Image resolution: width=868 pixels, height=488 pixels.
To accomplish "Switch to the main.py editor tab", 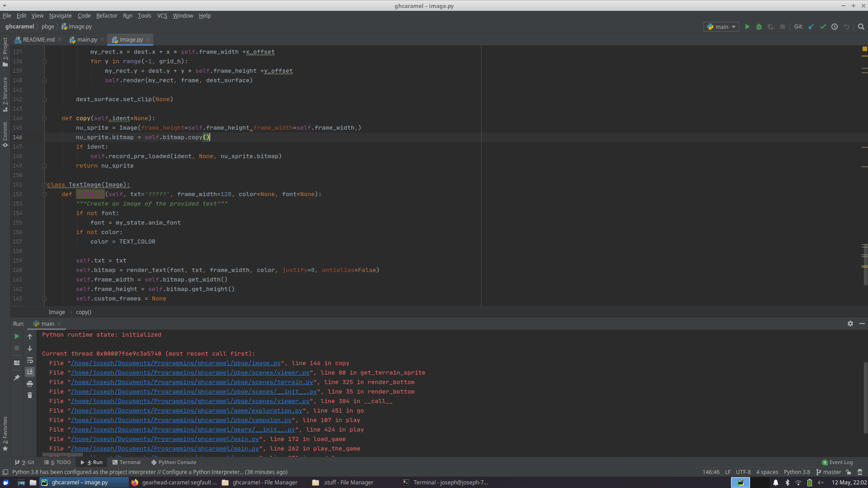I will click(87, 39).
